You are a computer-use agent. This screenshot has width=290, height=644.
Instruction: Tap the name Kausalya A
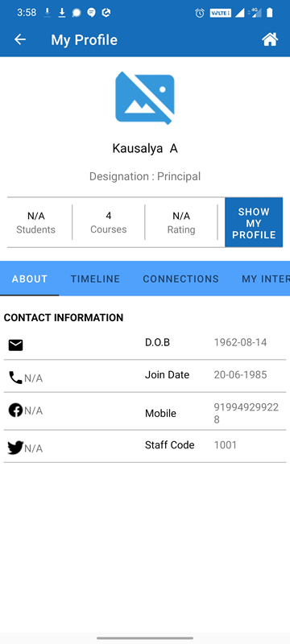pos(145,148)
